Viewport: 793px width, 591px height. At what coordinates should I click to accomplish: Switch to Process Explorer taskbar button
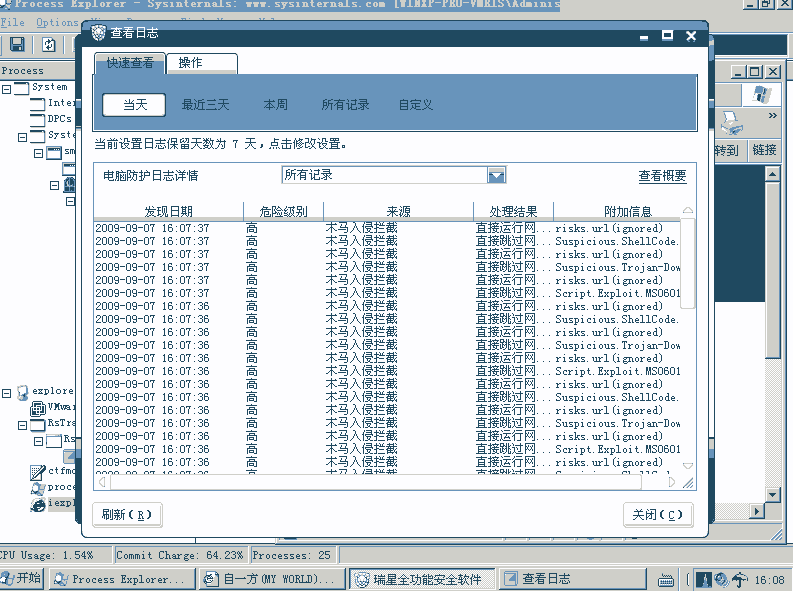pyautogui.click(x=122, y=579)
